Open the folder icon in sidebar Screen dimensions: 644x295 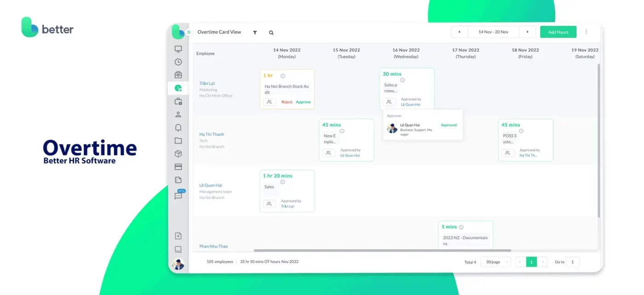point(178,141)
